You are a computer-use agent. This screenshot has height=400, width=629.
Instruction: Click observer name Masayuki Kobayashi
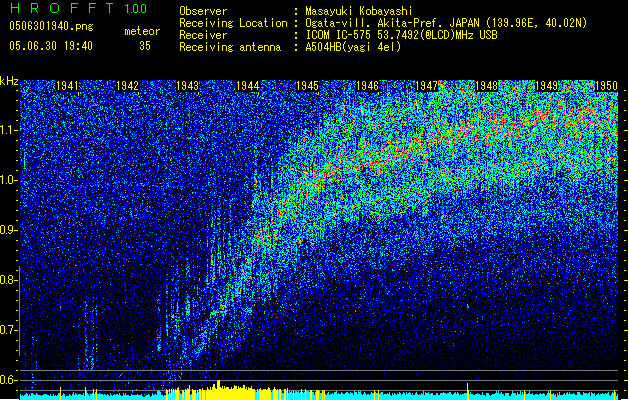click(x=359, y=11)
